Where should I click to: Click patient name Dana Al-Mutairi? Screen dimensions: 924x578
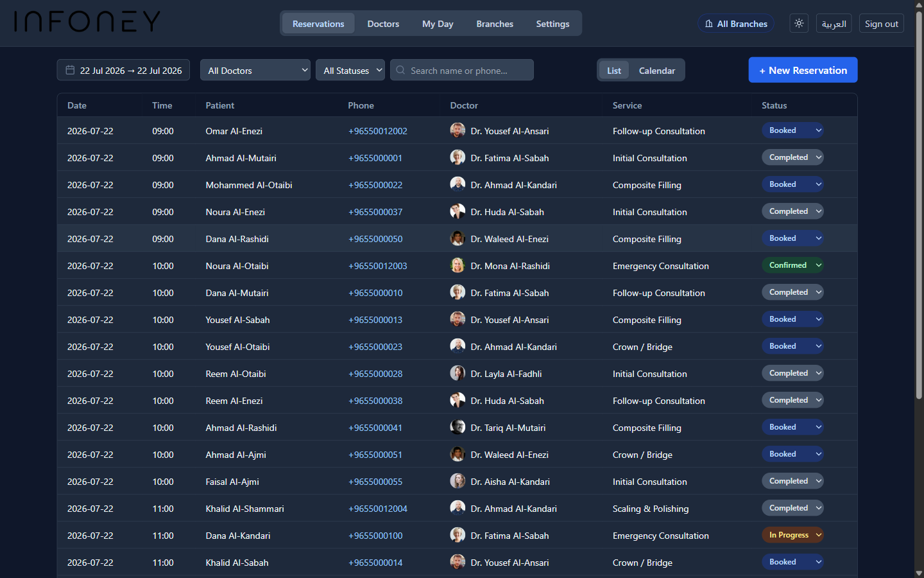[x=237, y=293]
